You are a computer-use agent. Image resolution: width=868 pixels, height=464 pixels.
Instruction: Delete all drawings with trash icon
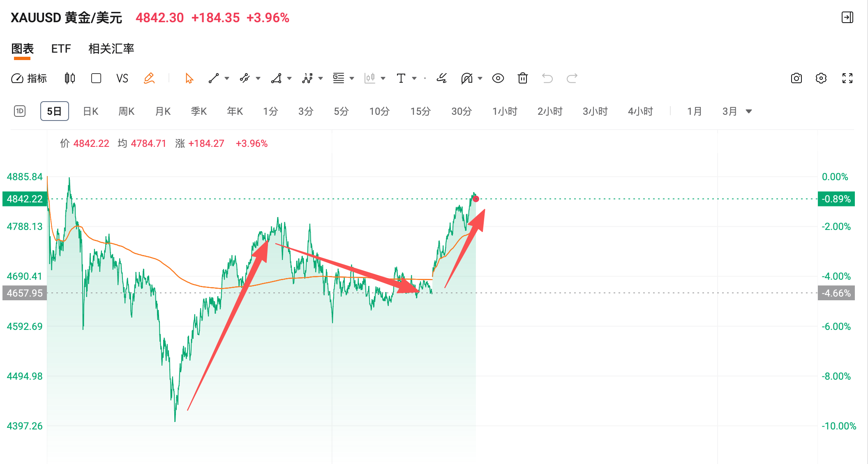tap(522, 78)
